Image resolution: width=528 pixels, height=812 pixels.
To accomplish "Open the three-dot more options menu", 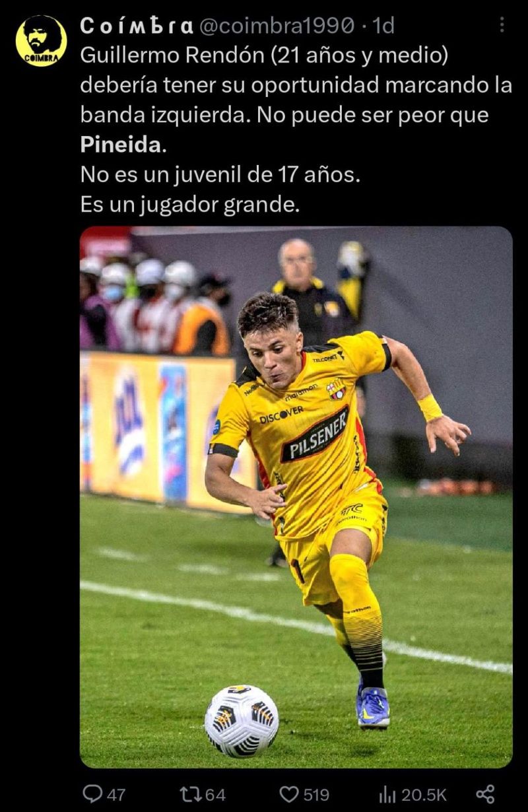I will point(502,25).
